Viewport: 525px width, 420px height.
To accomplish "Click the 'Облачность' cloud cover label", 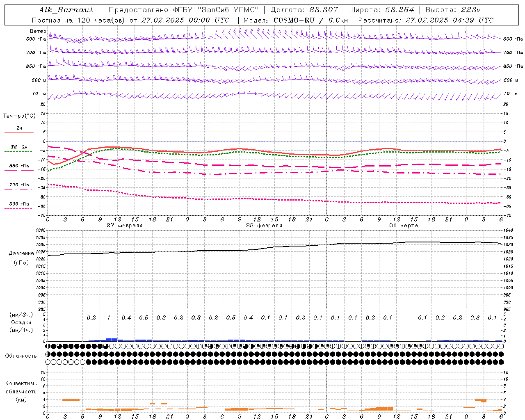I will pyautogui.click(x=21, y=356).
